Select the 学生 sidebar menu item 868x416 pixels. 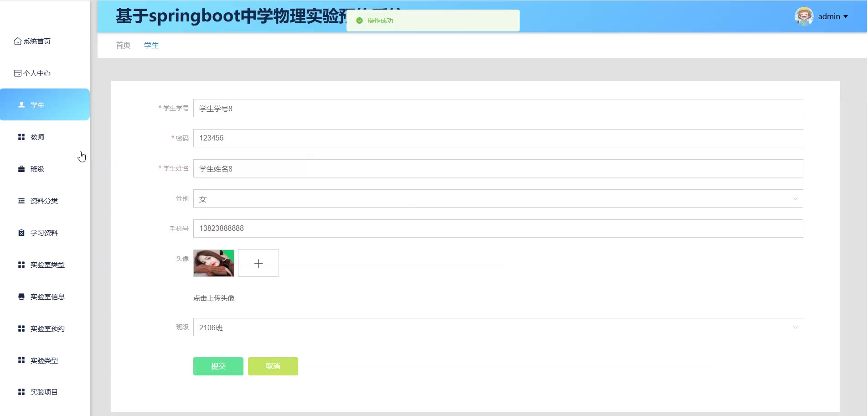[45, 104]
